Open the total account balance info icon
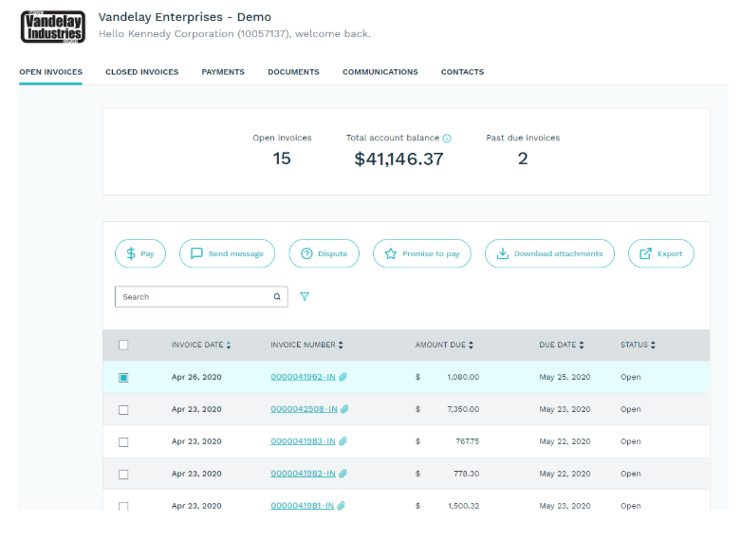Viewport: 741px width, 560px height. pos(447,138)
